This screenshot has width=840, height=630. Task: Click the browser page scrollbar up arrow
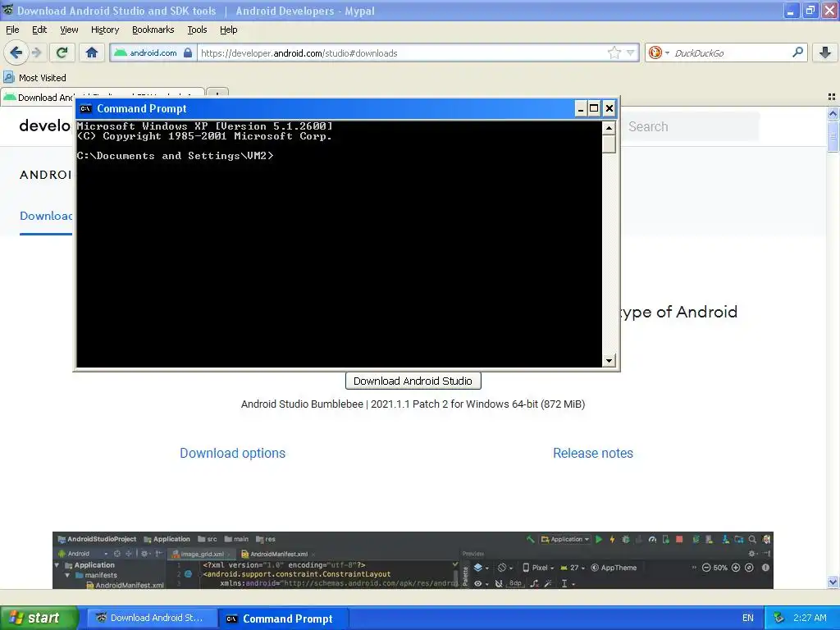[833, 113]
